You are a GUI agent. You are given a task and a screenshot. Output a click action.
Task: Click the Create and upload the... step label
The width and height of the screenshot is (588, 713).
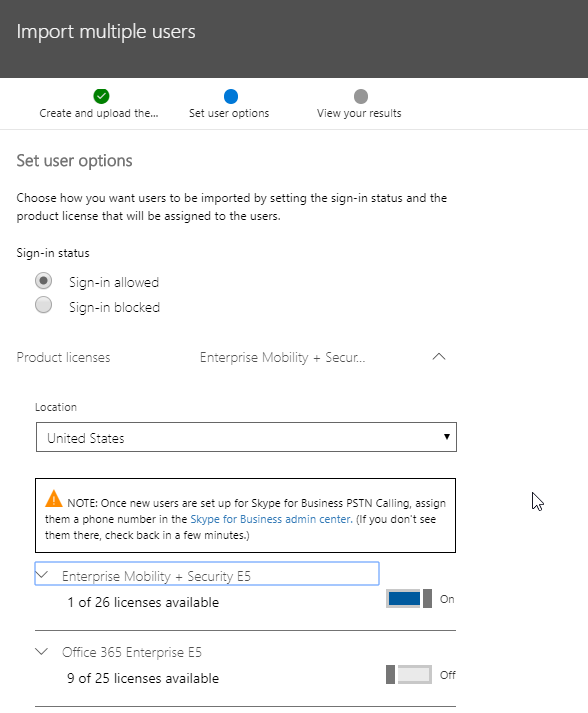99,113
